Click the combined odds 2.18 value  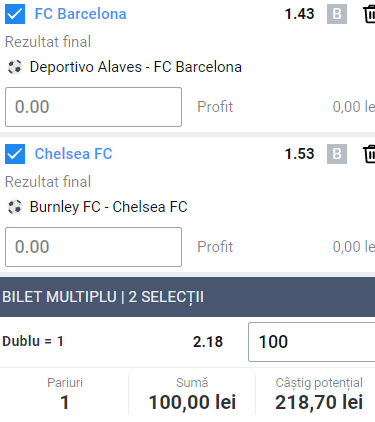point(208,342)
